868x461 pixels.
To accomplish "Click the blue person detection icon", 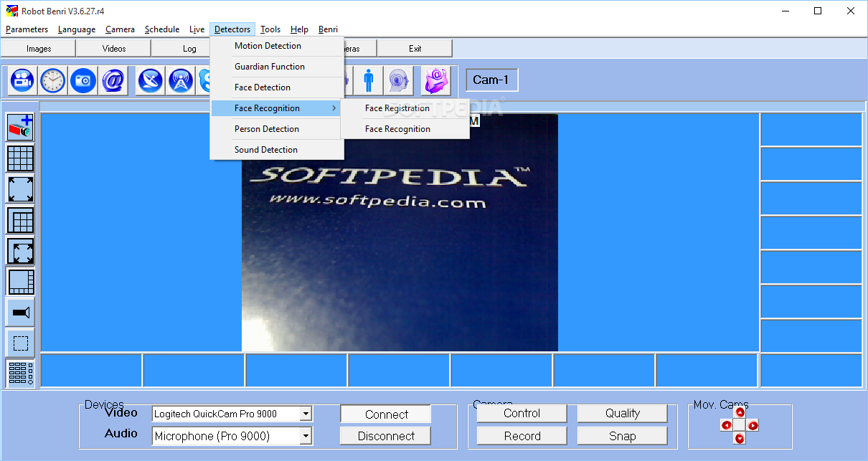I will tap(369, 81).
